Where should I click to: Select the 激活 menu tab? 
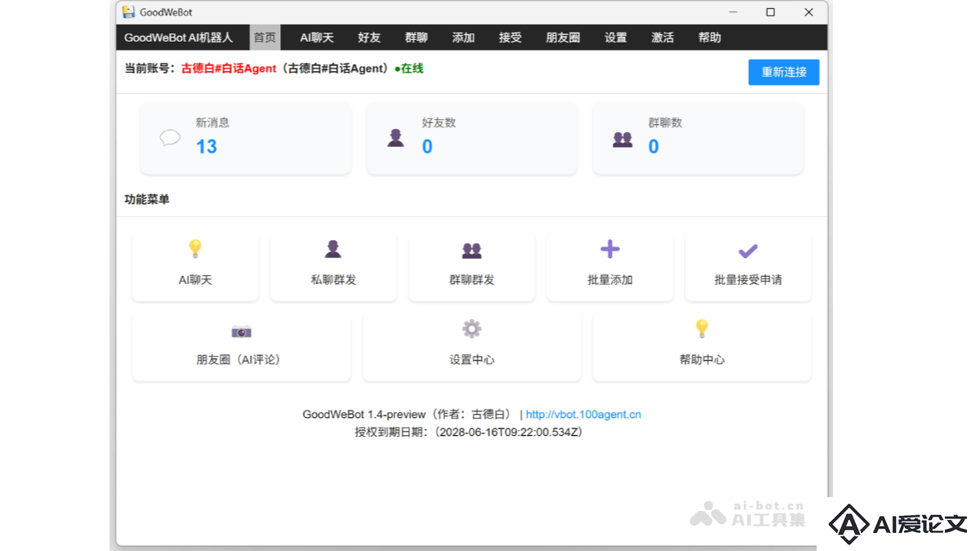pos(663,38)
